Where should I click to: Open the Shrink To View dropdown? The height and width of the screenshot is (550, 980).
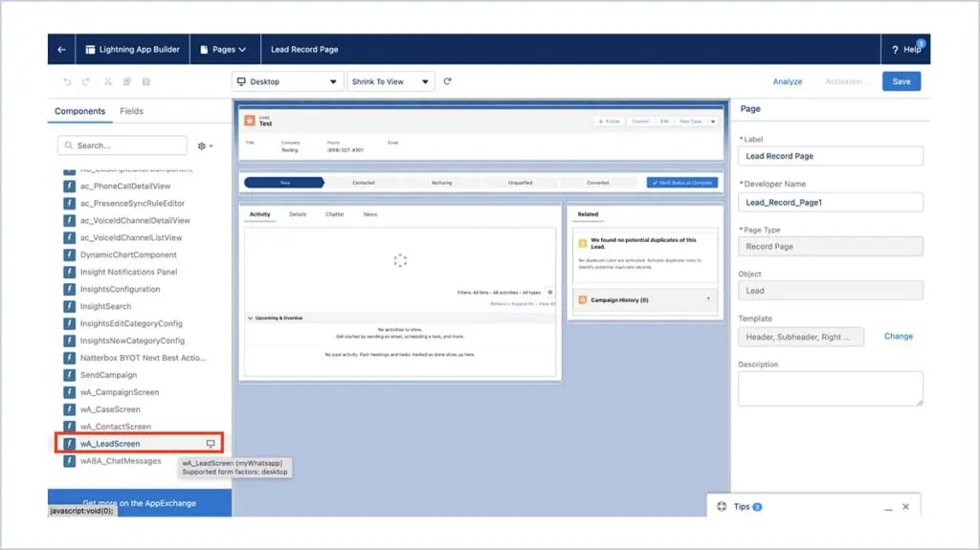(x=390, y=82)
